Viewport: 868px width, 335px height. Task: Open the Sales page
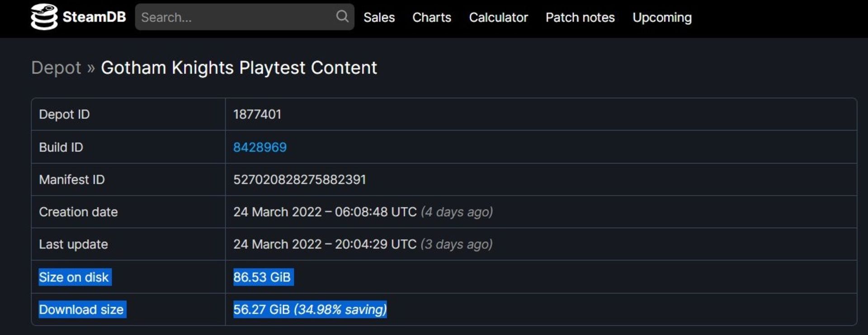coord(379,18)
